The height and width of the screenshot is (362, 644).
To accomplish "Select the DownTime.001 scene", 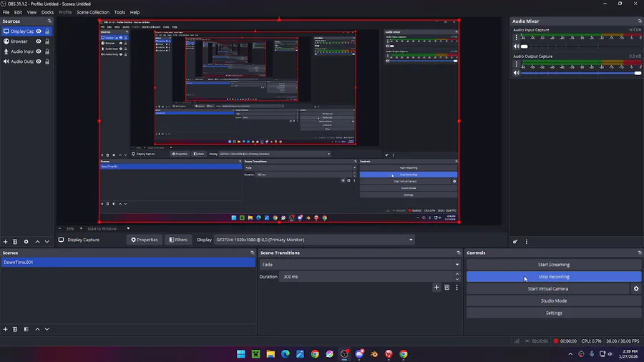I will [128, 263].
